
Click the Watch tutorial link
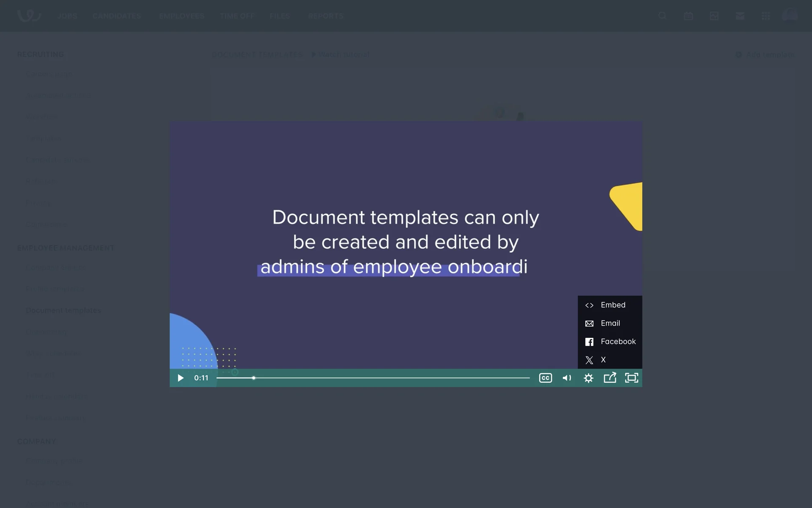341,55
